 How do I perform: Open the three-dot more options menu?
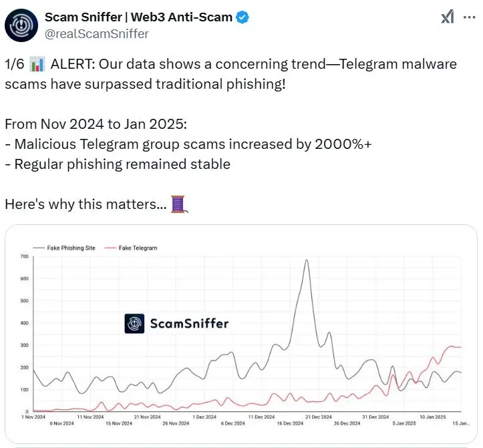(x=470, y=18)
